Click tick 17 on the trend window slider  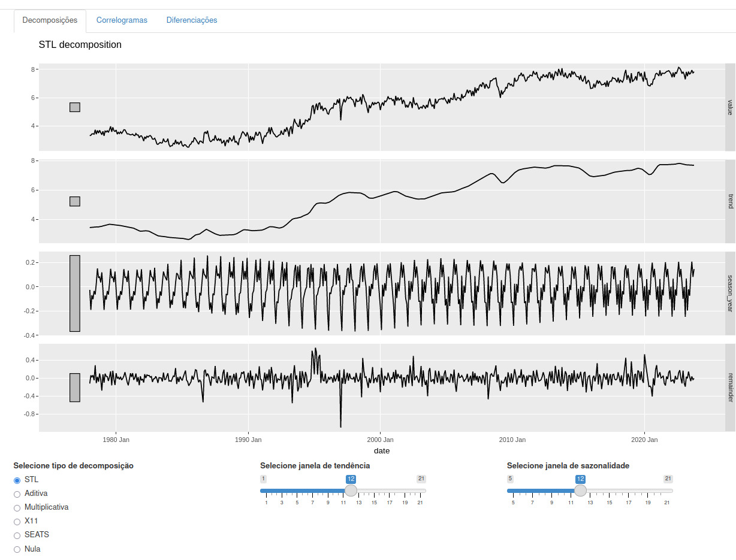(x=390, y=503)
